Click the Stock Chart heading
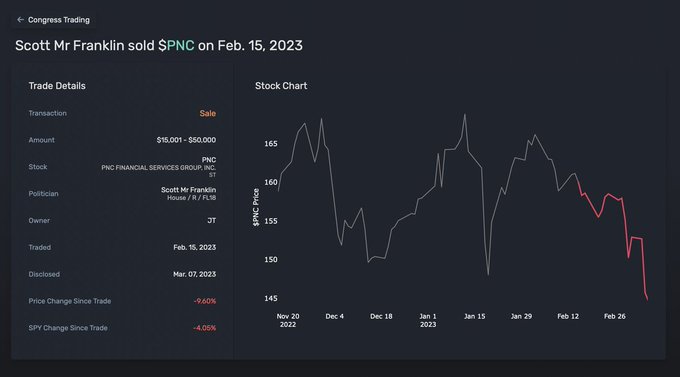Viewport: 680px width, 377px height. pos(281,86)
